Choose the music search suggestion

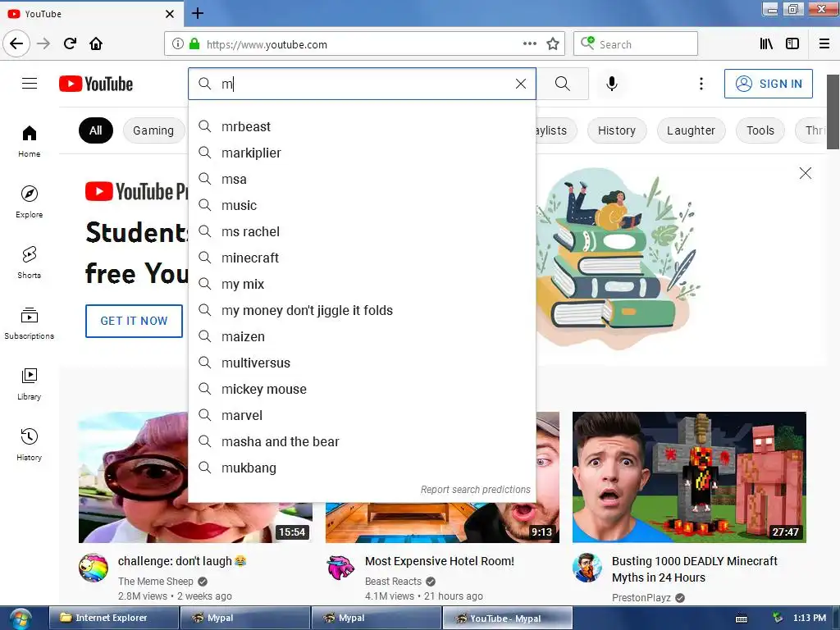pyautogui.click(x=362, y=205)
